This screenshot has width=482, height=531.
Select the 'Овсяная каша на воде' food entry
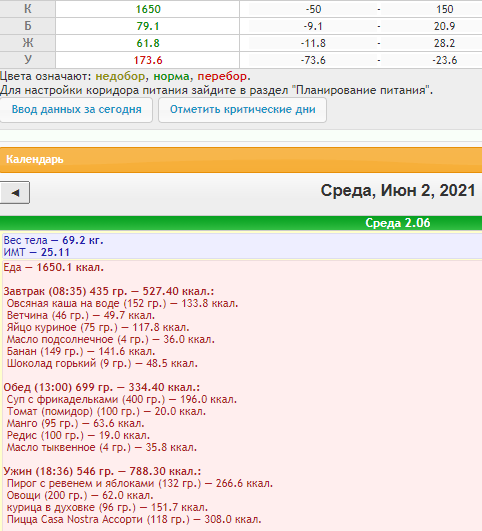click(122, 303)
